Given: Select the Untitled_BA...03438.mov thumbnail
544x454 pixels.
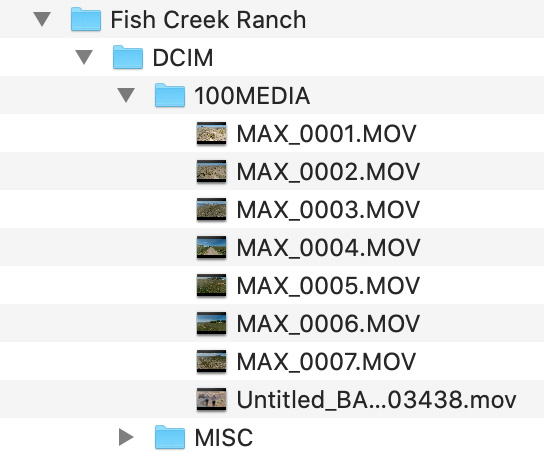Looking at the screenshot, I should [211, 400].
